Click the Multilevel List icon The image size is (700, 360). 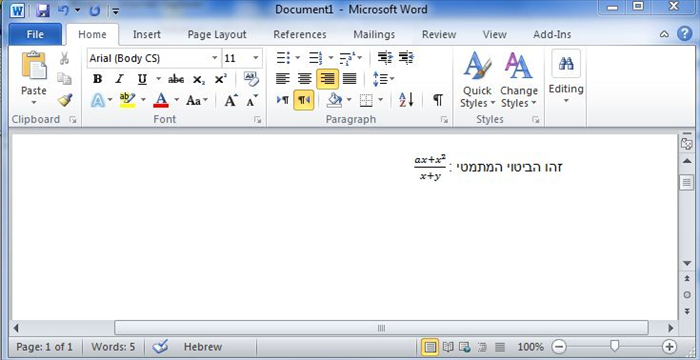coord(346,58)
